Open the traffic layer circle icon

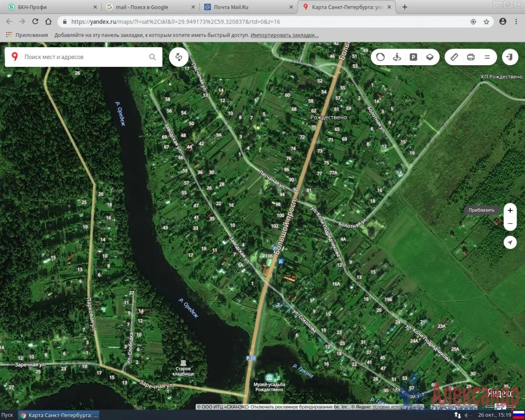(380, 57)
